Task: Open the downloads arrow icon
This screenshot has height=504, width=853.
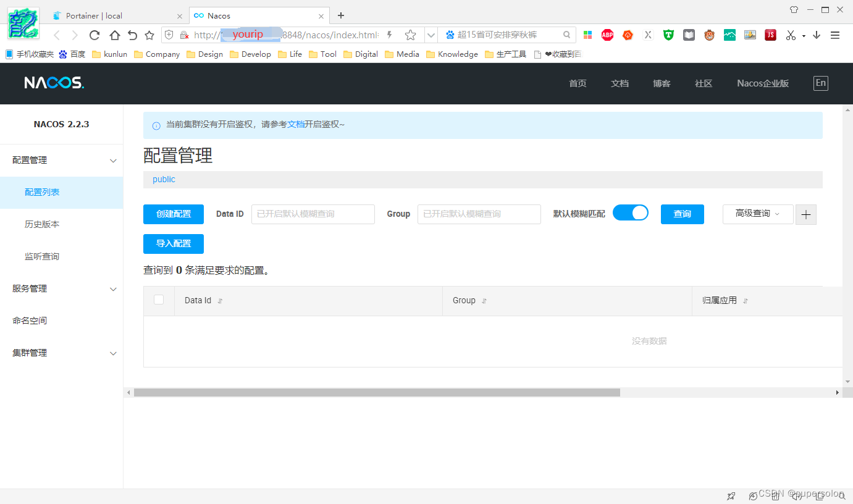Action: point(817,35)
